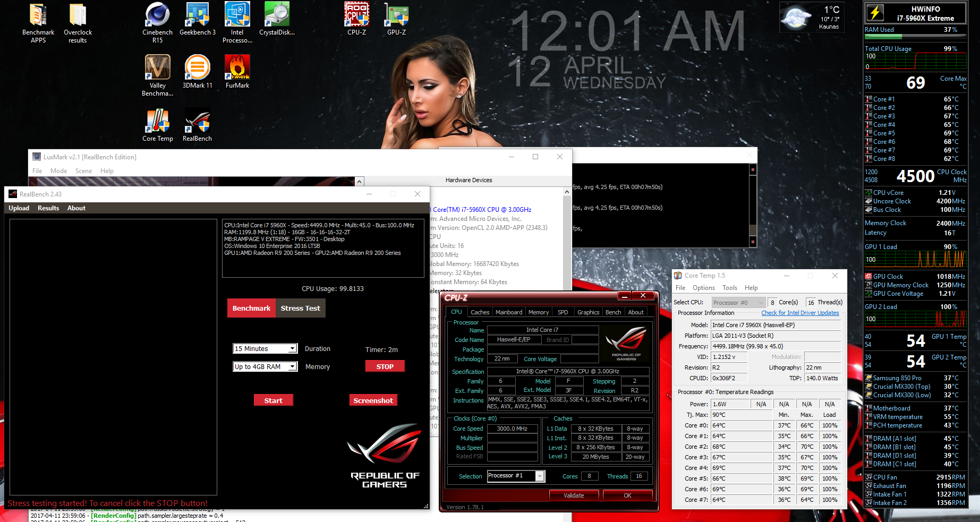Click the LuxMark scrollbar up arrow
980x522 pixels.
(x=360, y=182)
